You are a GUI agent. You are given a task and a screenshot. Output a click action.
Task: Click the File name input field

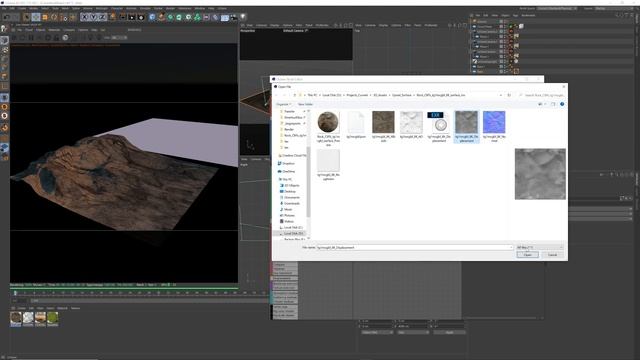pyautogui.click(x=415, y=247)
